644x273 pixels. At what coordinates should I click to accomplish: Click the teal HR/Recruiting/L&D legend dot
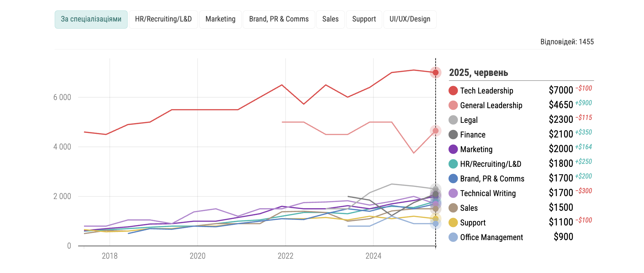(453, 164)
